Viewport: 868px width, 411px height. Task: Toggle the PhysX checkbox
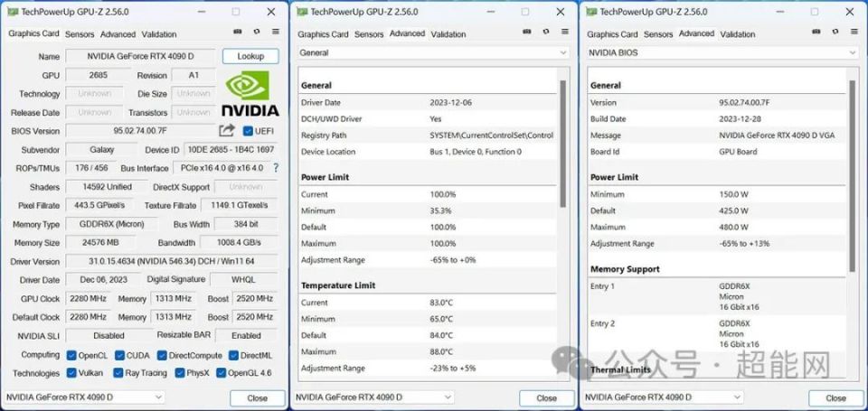tap(180, 373)
